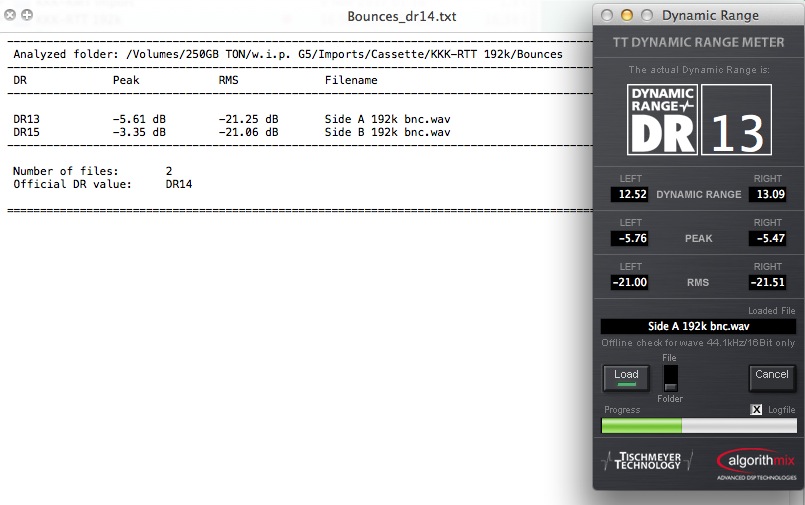This screenshot has height=505, width=805.
Task: Click the Tischmeyer Technology logo
Action: [647, 460]
